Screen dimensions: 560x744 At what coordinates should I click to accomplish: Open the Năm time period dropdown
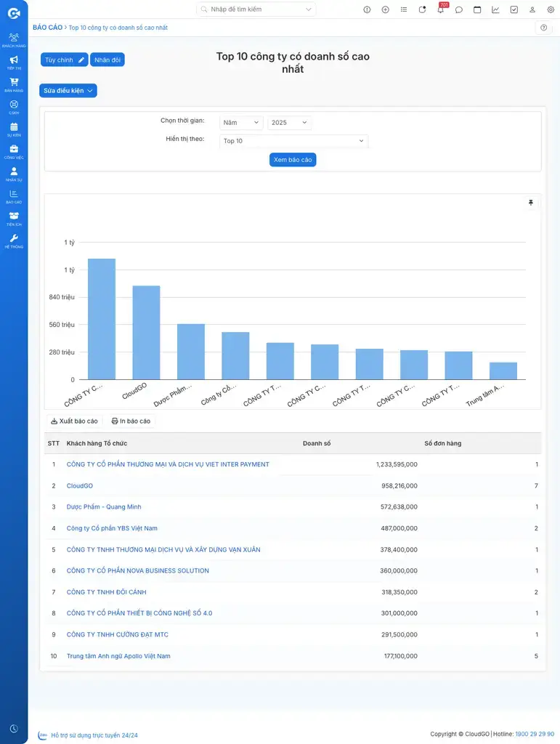[x=241, y=122]
